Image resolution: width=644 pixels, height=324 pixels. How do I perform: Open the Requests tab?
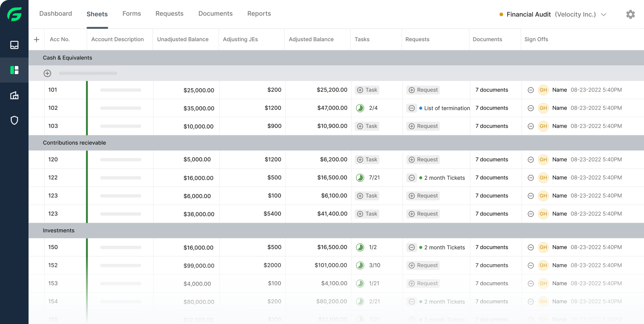169,14
